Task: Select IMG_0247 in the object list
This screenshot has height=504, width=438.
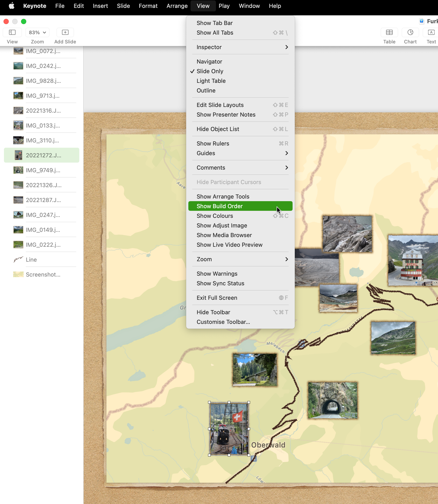Action: point(42,215)
